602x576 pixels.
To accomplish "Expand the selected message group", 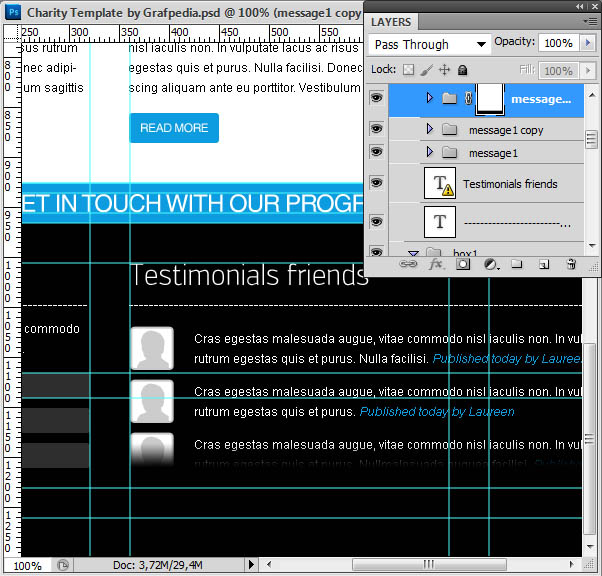I will pos(430,98).
